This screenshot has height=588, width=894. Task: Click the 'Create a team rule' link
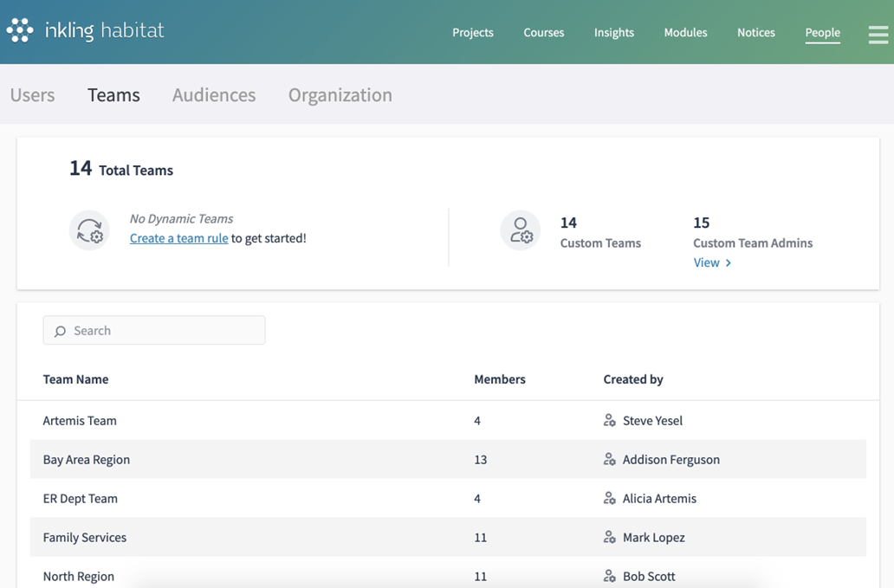[178, 238]
